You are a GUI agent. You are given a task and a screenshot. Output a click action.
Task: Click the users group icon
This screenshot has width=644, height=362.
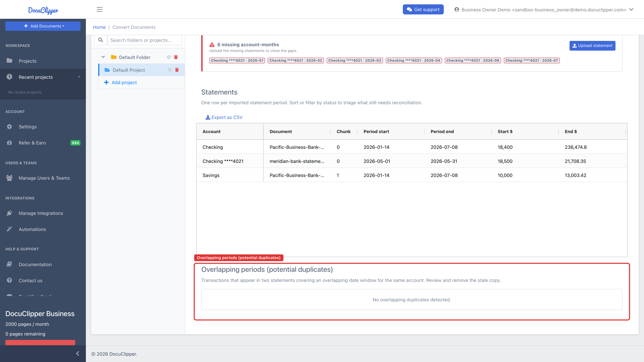tap(9, 178)
